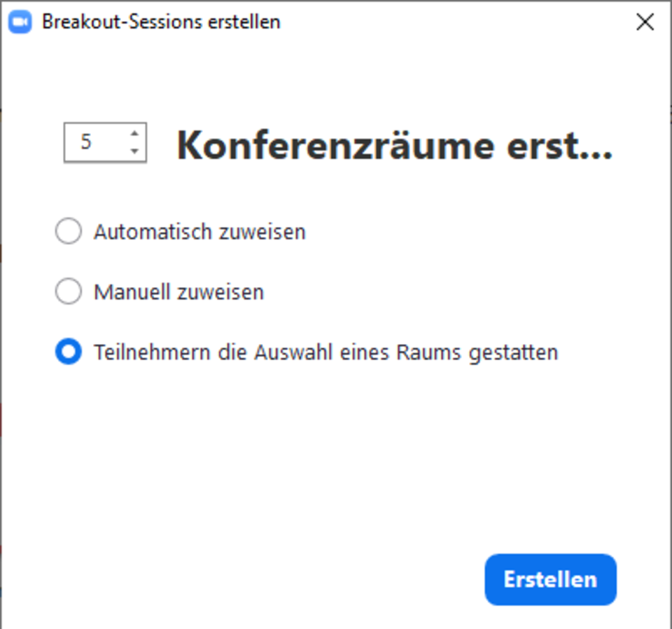Select the Manuell zuweisen radio button
The width and height of the screenshot is (672, 629).
click(x=69, y=291)
